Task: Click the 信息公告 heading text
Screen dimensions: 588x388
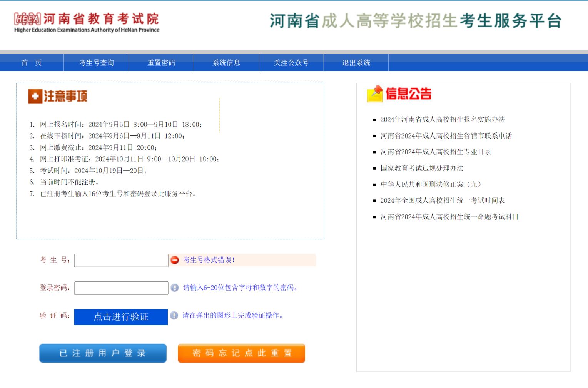Action: pyautogui.click(x=408, y=94)
